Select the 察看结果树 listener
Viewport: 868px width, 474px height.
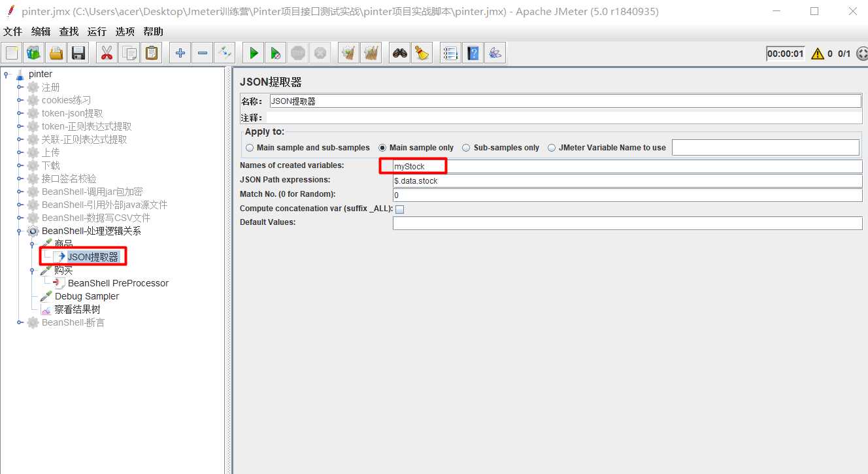[x=77, y=309]
